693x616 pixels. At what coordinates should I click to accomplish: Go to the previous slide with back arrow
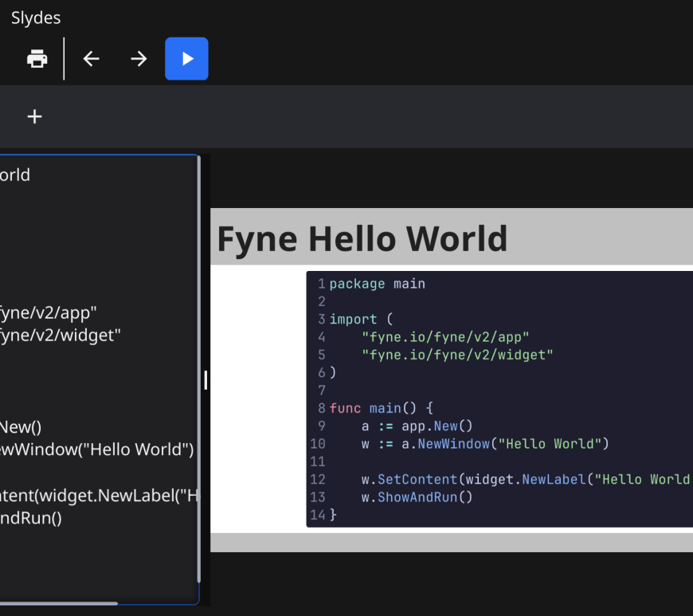click(92, 59)
